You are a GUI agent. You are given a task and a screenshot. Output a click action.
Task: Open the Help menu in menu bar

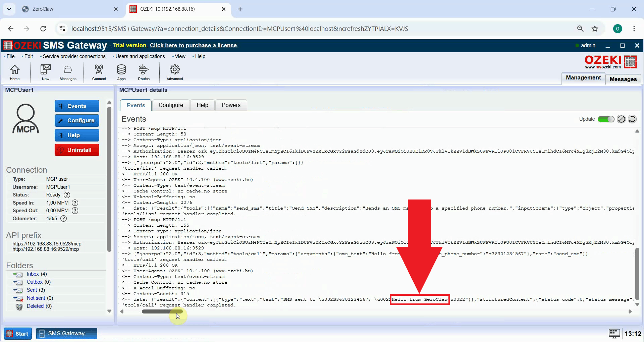point(200,56)
